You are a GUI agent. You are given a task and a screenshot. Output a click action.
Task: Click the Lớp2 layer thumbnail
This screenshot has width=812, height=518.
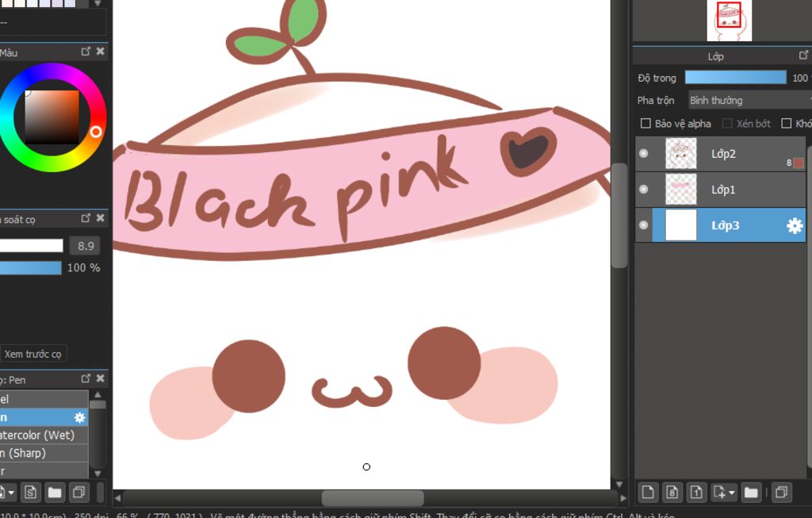[x=681, y=153]
